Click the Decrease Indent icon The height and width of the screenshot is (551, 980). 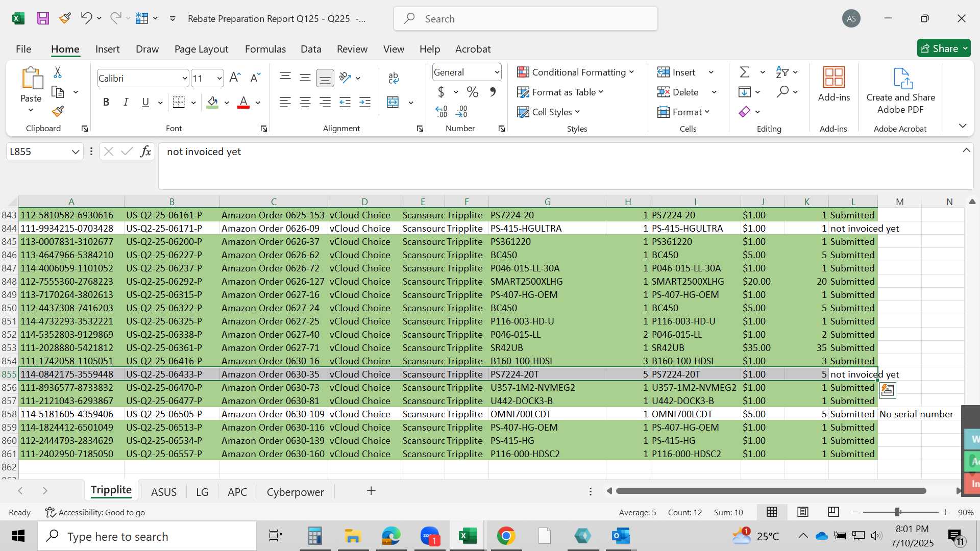[345, 102]
